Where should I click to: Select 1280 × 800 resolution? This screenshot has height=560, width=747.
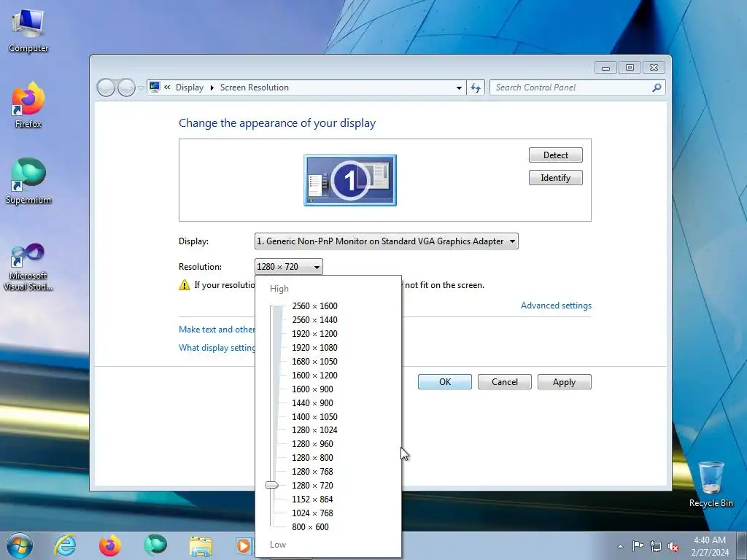312,458
